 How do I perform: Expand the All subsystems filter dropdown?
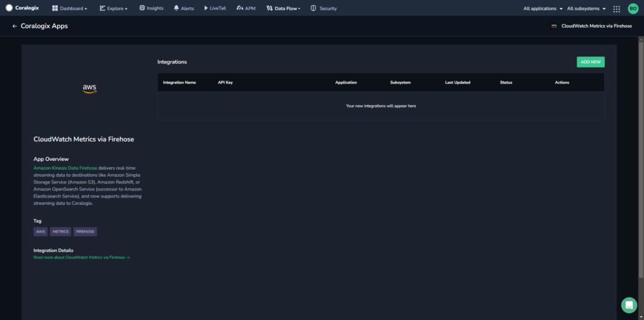point(587,8)
